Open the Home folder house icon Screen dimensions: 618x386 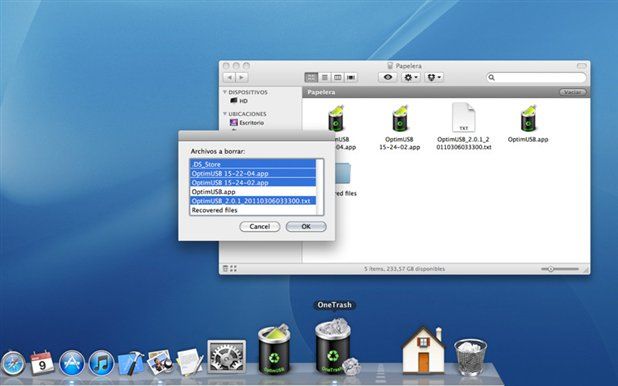(x=423, y=350)
